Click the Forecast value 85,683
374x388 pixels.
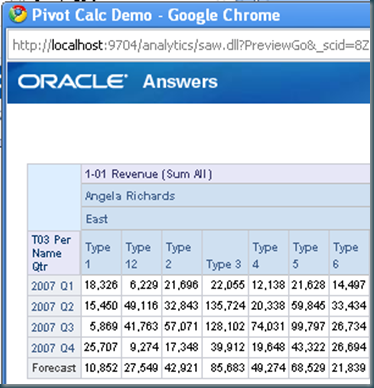pyautogui.click(x=228, y=368)
